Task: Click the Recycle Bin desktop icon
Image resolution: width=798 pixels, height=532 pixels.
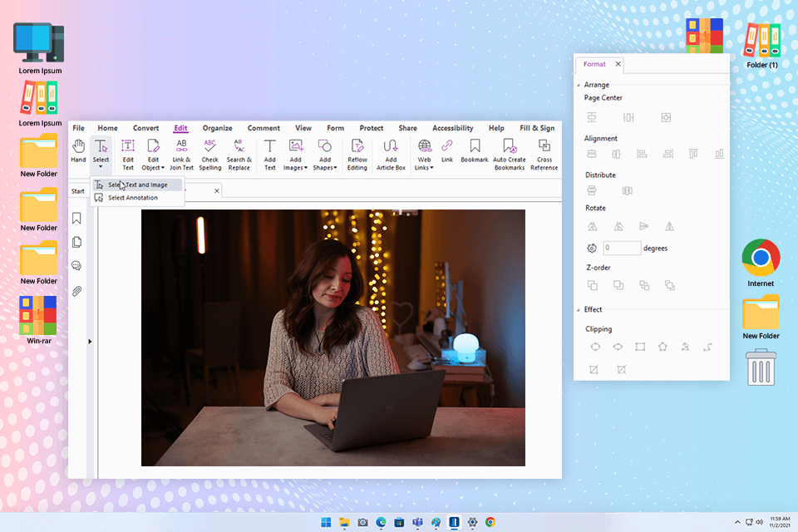Action: click(x=761, y=367)
